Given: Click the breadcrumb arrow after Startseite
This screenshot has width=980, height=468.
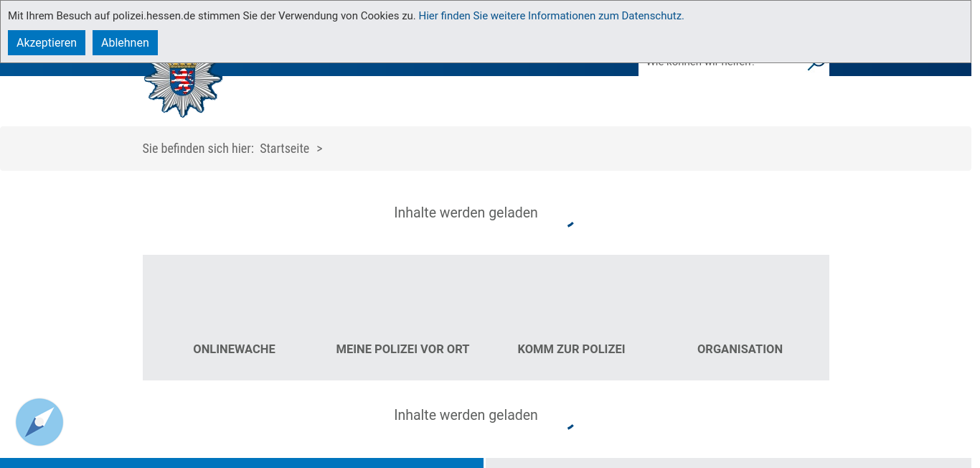Looking at the screenshot, I should click(x=319, y=149).
